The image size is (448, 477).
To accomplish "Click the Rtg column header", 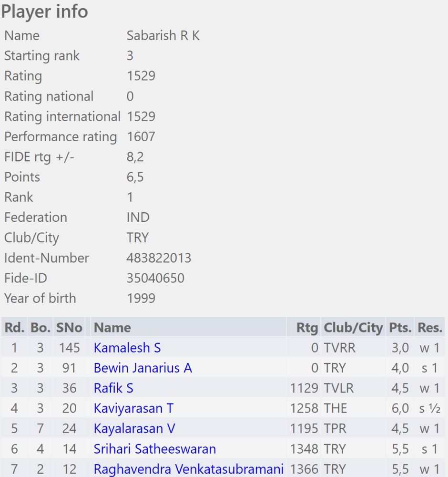I will [x=307, y=328].
